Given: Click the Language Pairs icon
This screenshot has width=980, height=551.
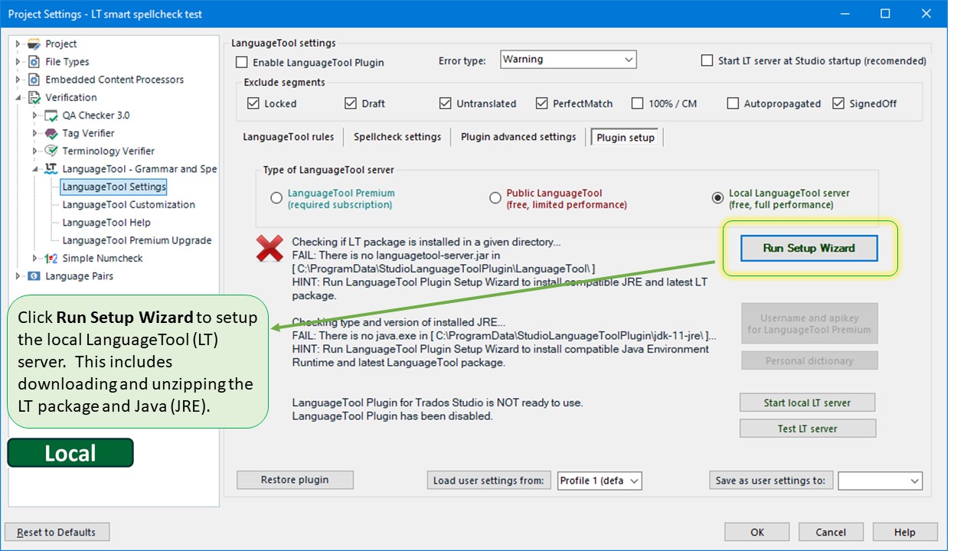Looking at the screenshot, I should (x=34, y=276).
